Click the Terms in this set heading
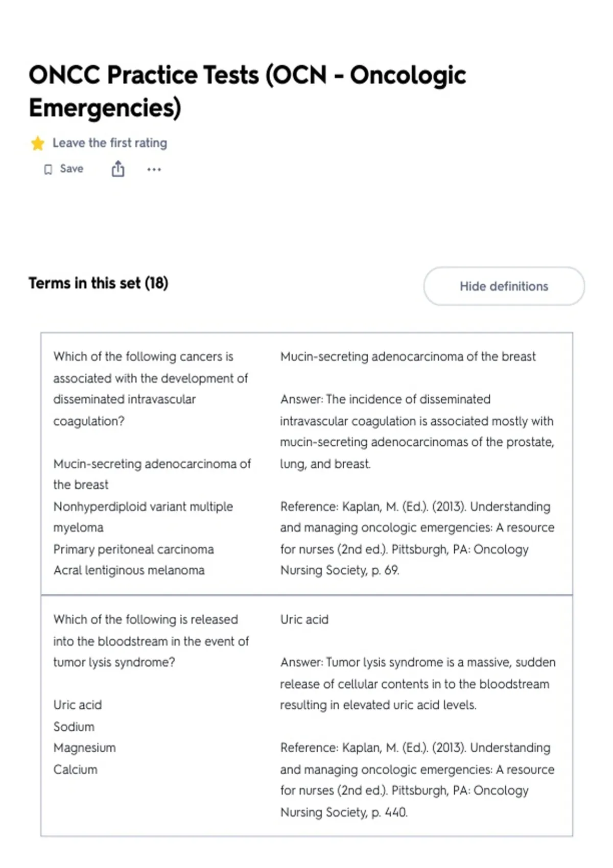The image size is (613, 868). coord(99,283)
